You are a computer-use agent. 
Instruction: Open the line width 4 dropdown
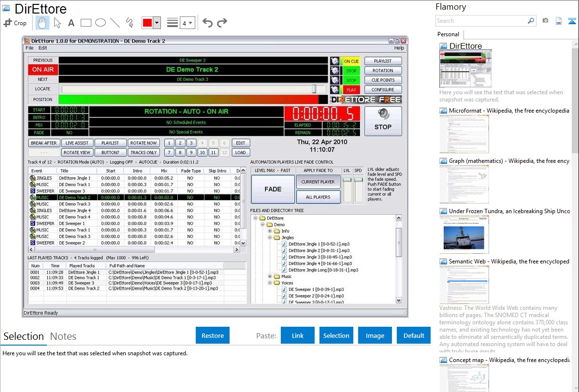tap(187, 23)
